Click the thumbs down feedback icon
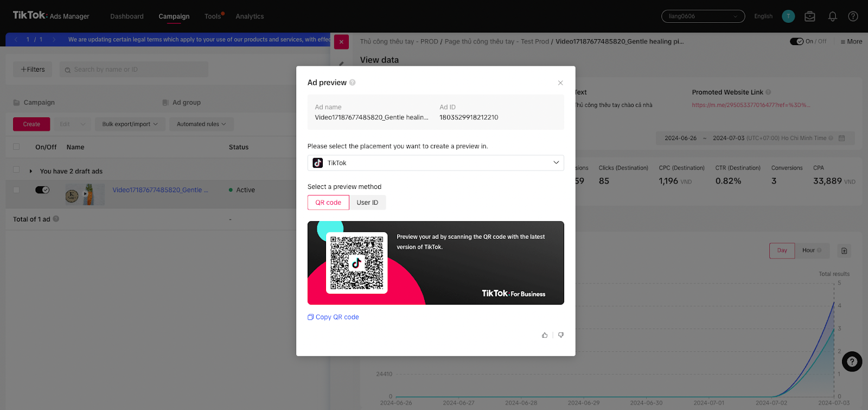Viewport: 868px width, 410px height. (561, 335)
